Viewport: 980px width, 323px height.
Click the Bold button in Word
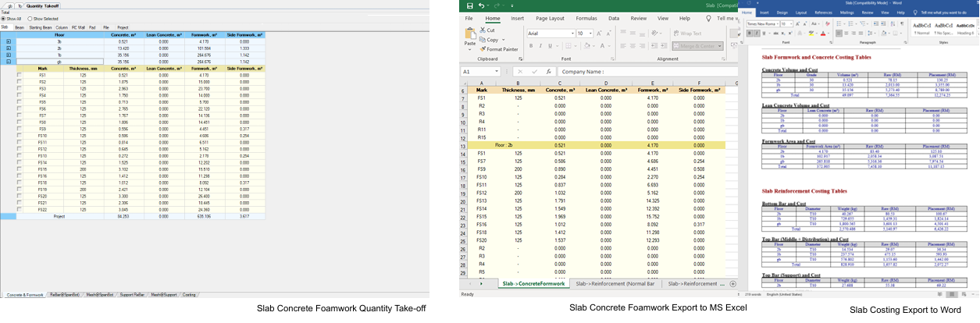point(748,33)
